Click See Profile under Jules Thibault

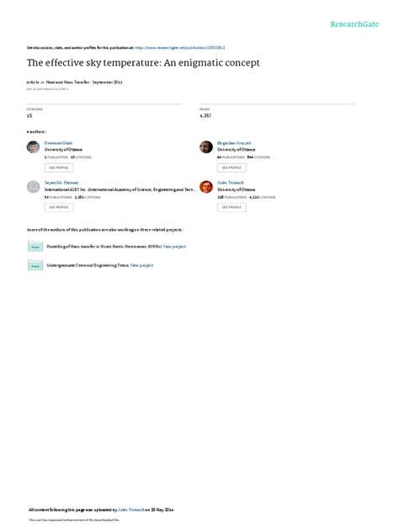(231, 207)
